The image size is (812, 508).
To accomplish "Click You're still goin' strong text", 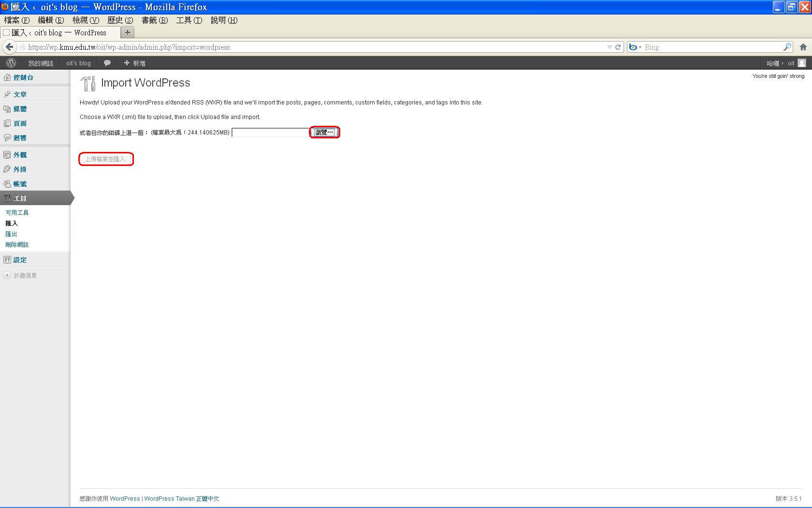I will (778, 76).
